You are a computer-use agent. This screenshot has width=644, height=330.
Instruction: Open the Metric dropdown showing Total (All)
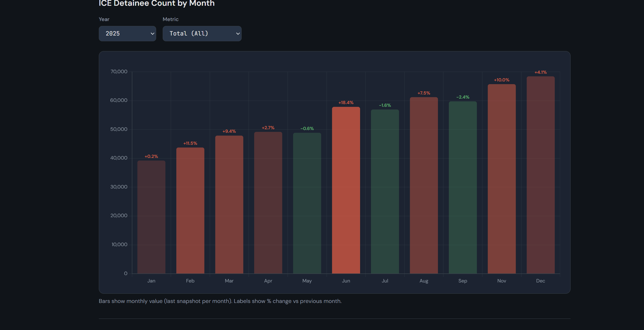[202, 34]
